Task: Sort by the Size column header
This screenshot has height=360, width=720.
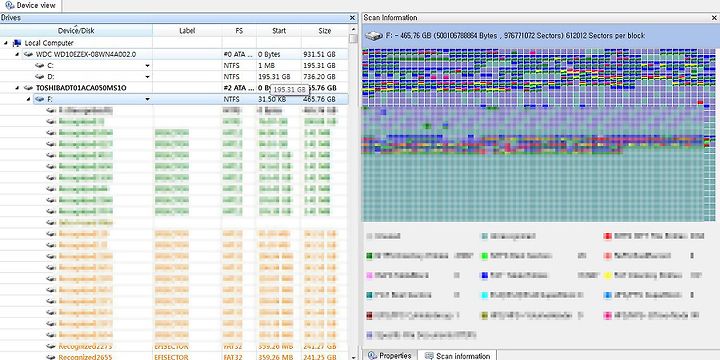Action: 325,31
